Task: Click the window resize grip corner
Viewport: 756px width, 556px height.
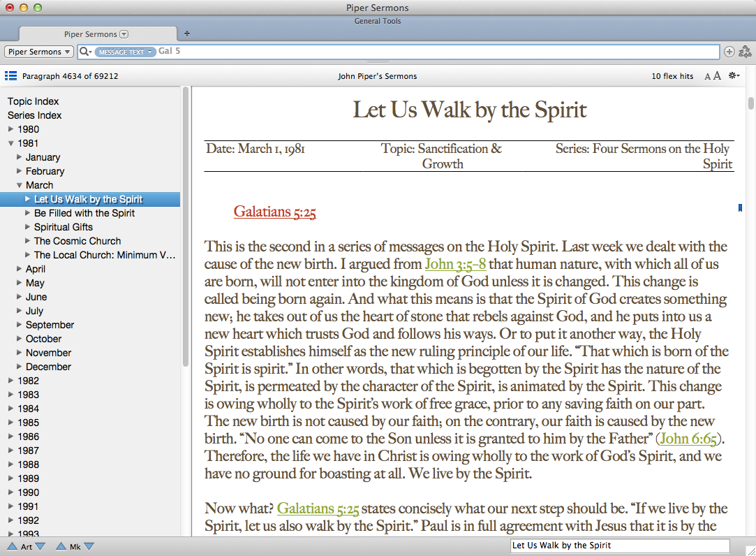Action: tap(750, 550)
